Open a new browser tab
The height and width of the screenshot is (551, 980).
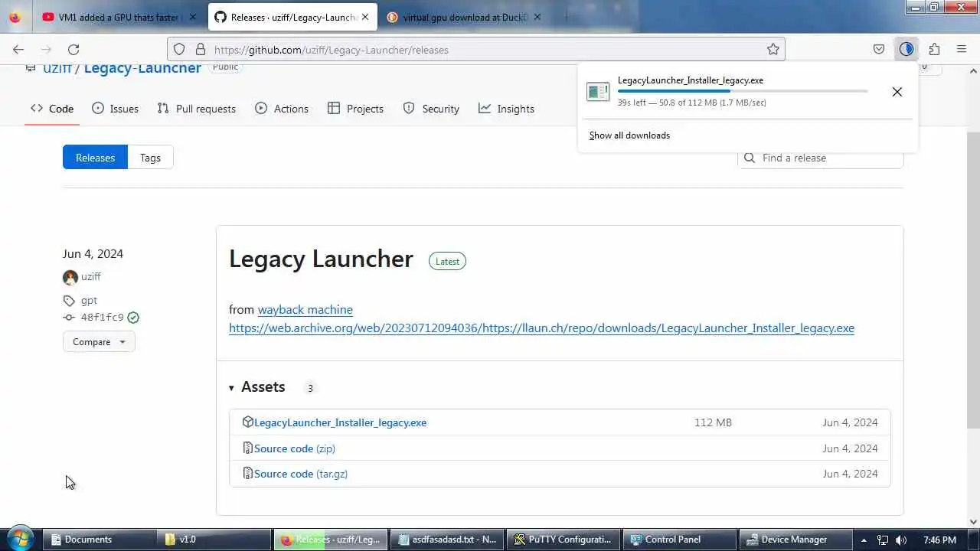[567, 17]
